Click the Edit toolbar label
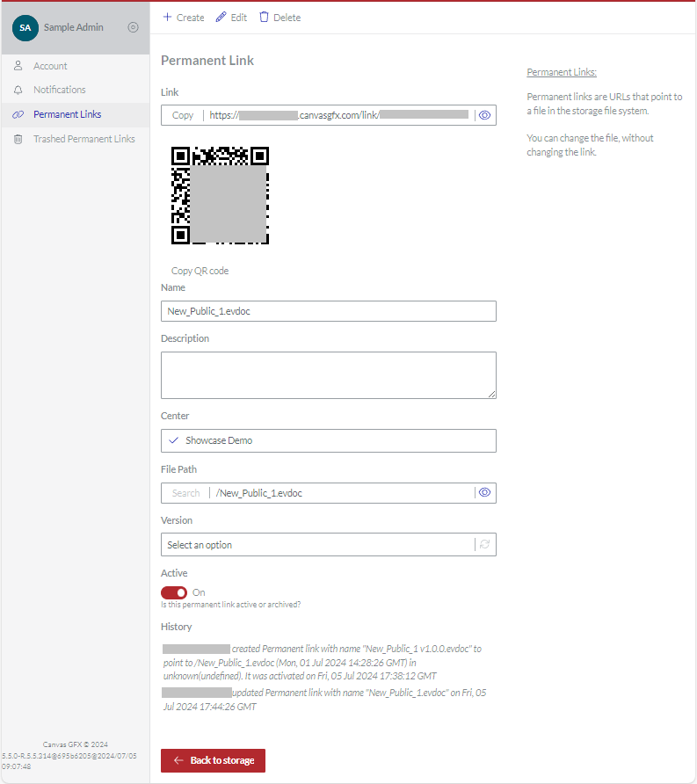This screenshot has height=784, width=697. (x=238, y=18)
